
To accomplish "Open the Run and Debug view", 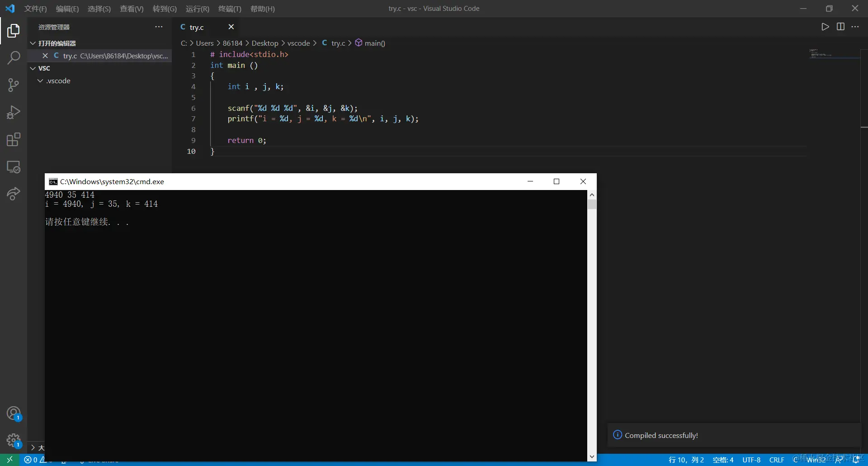I will click(14, 112).
